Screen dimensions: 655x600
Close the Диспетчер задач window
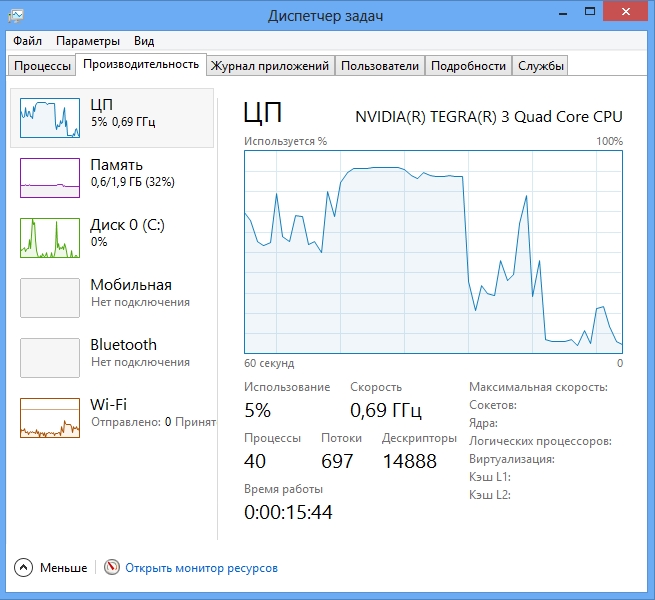click(625, 12)
